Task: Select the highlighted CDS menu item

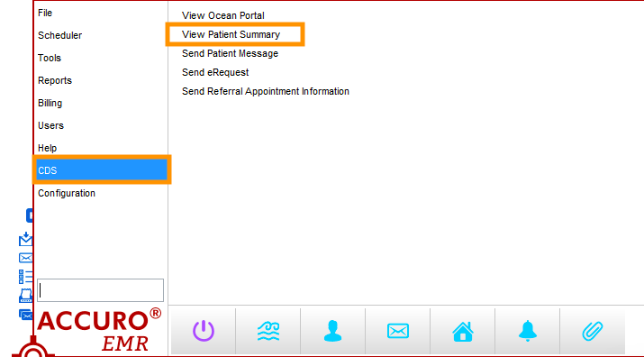Action: click(102, 169)
